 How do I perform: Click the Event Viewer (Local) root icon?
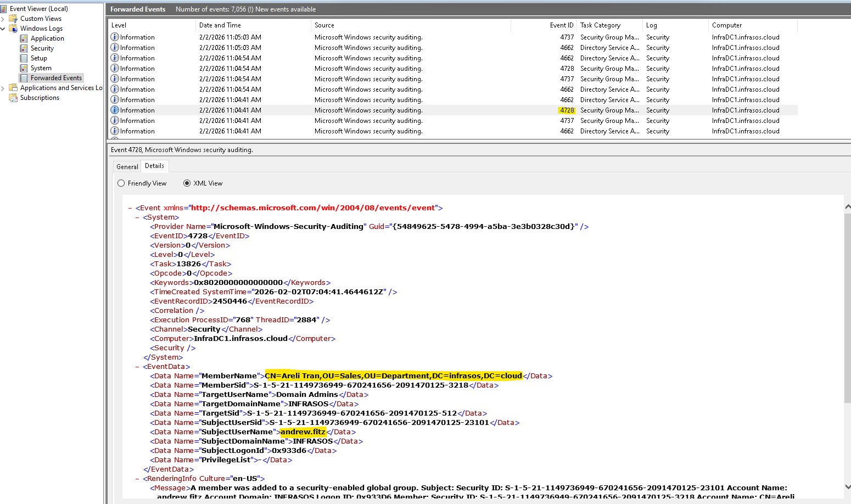pyautogui.click(x=3, y=9)
